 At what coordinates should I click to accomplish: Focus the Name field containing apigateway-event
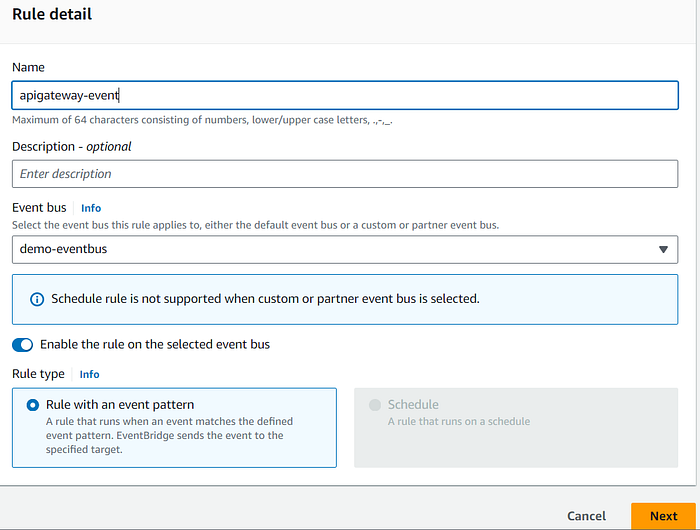click(x=345, y=95)
